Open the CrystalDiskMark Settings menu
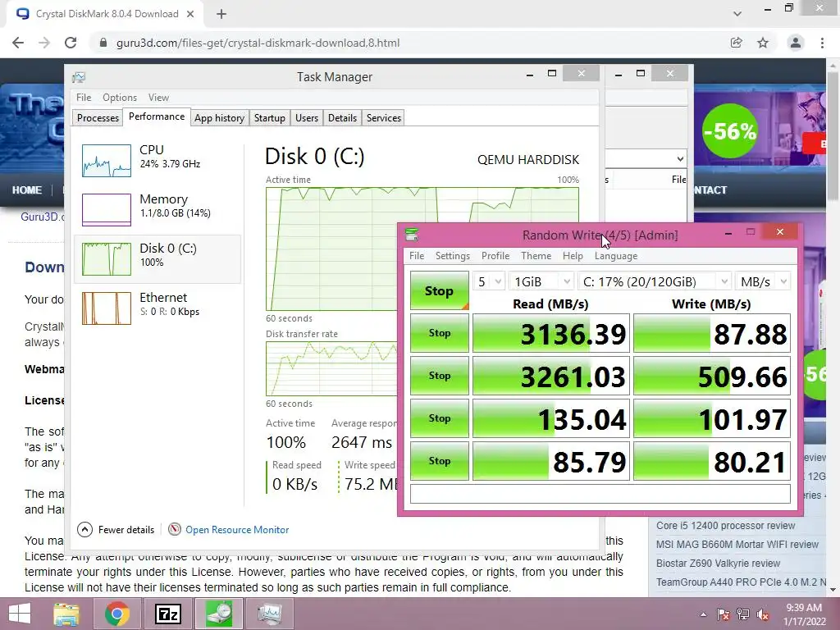Image resolution: width=840 pixels, height=630 pixels. click(452, 256)
